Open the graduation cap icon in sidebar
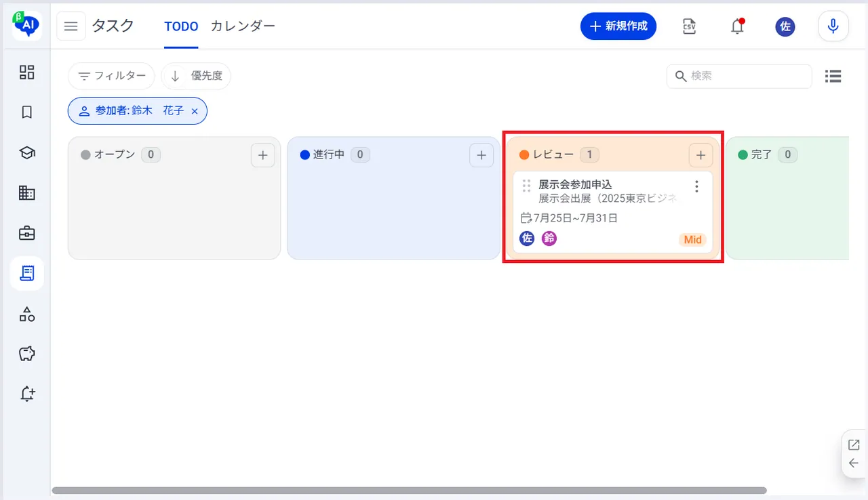Screen dimensions: 868x500 point(27,153)
